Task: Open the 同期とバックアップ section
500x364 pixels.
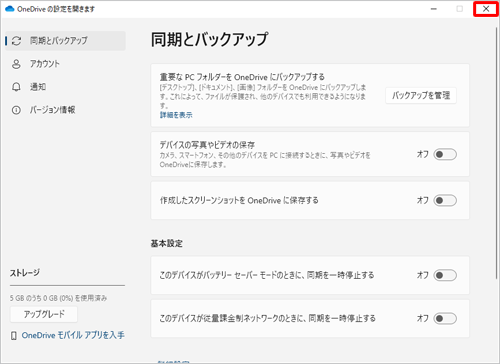Action: (x=65, y=41)
